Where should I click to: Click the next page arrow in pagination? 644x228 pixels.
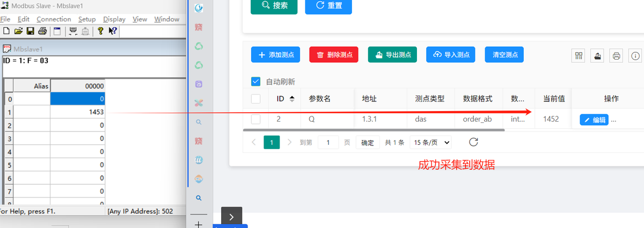290,143
